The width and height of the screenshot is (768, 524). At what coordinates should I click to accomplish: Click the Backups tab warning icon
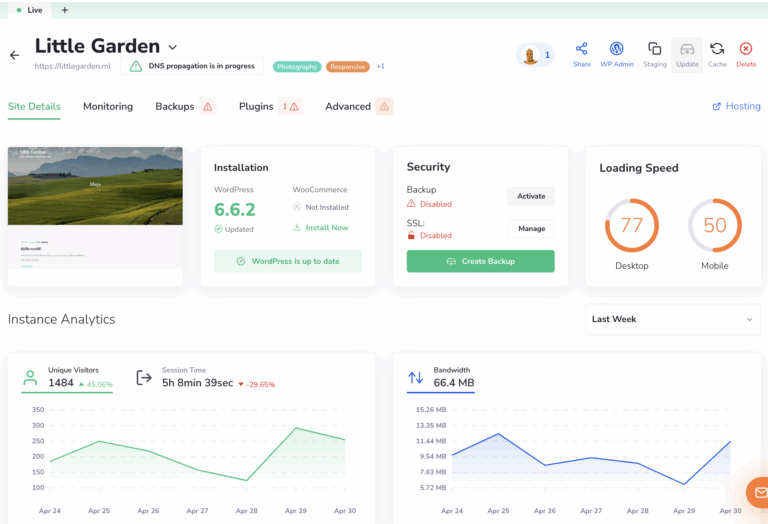(208, 106)
